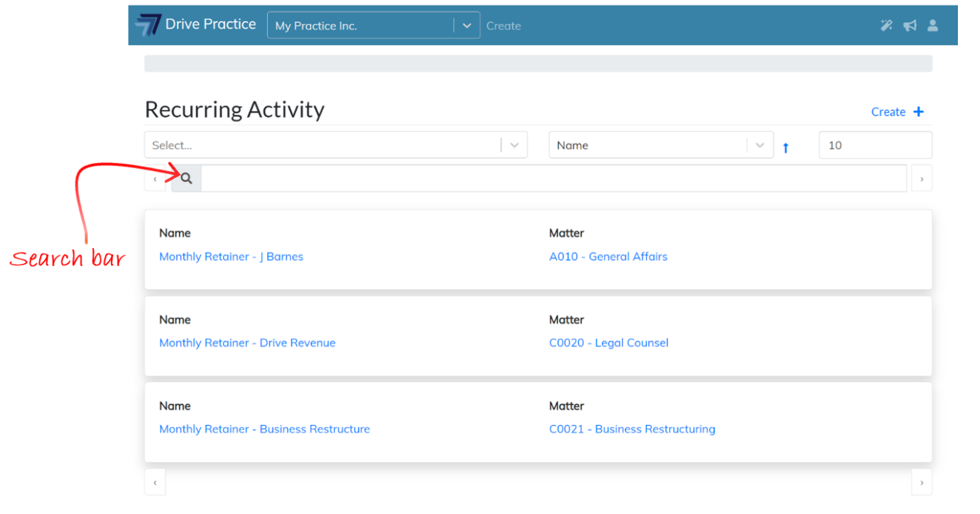
Task: Expand the practice selector chevron
Action: point(466,26)
